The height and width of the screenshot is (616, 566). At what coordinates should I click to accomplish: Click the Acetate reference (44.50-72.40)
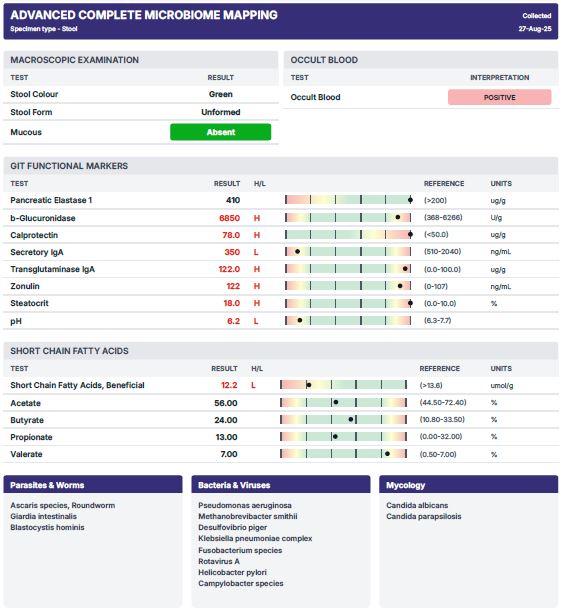[x=443, y=402]
